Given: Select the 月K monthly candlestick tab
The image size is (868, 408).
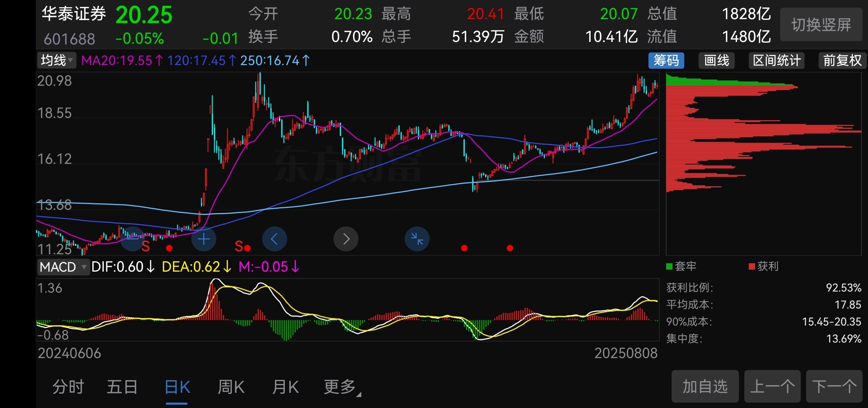Looking at the screenshot, I should (x=285, y=387).
